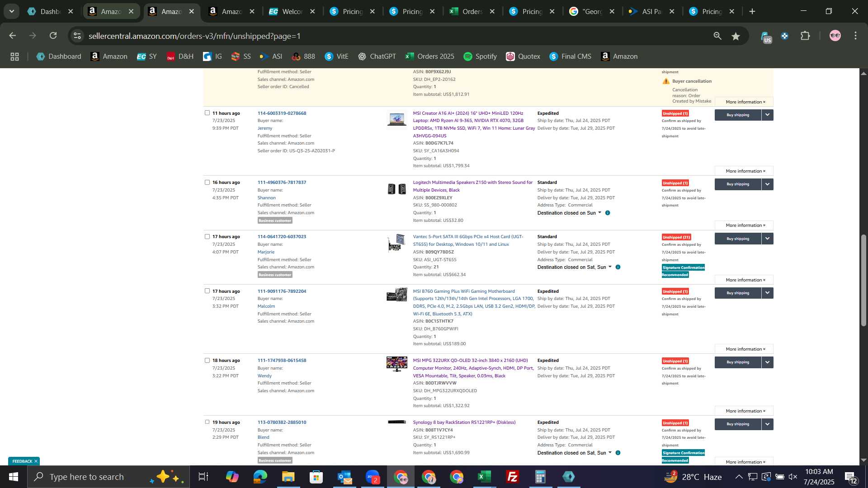Click Logitech speakers product thumbnail
This screenshot has width=868, height=488.
pos(396,189)
